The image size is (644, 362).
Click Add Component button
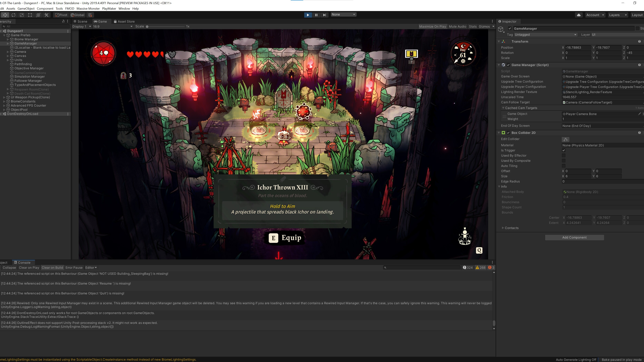coord(574,237)
